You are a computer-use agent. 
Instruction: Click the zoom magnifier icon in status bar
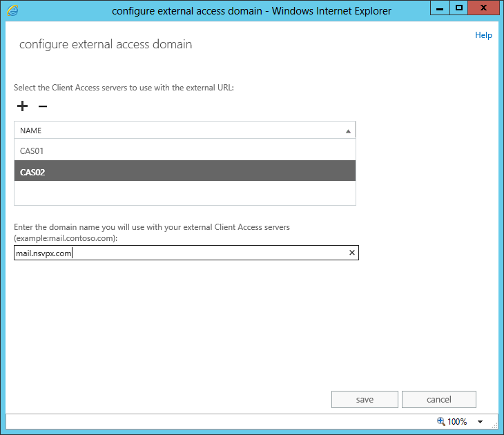coord(441,421)
